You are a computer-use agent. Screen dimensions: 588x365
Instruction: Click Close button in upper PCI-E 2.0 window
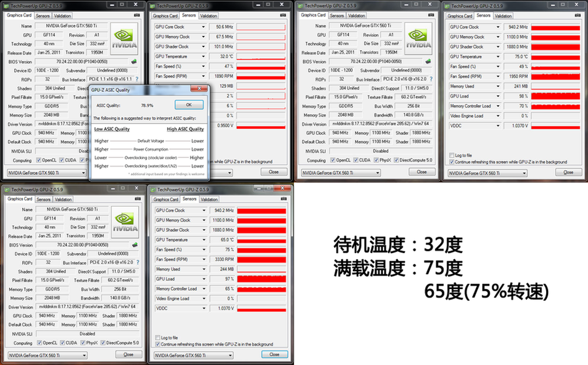coord(422,172)
